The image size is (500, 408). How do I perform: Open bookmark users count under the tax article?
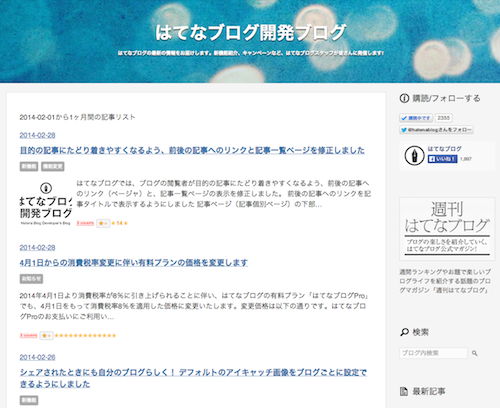coord(28,335)
